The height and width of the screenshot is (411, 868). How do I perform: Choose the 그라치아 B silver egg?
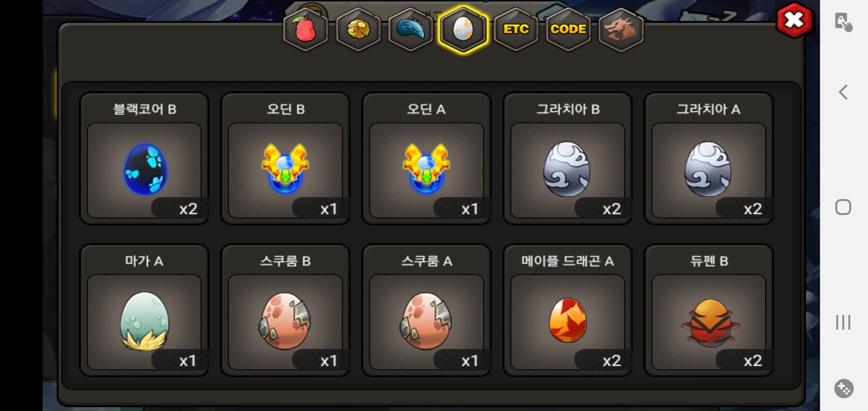(568, 159)
